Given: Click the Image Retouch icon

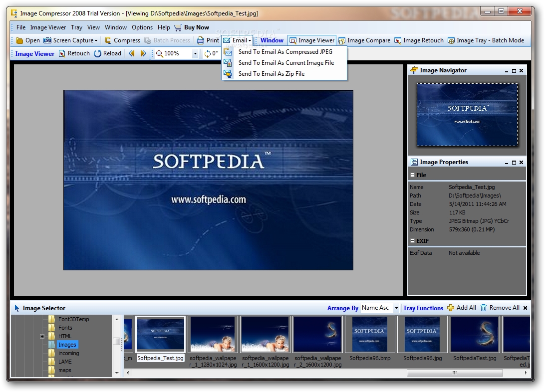Looking at the screenshot, I should pyautogui.click(x=398, y=40).
